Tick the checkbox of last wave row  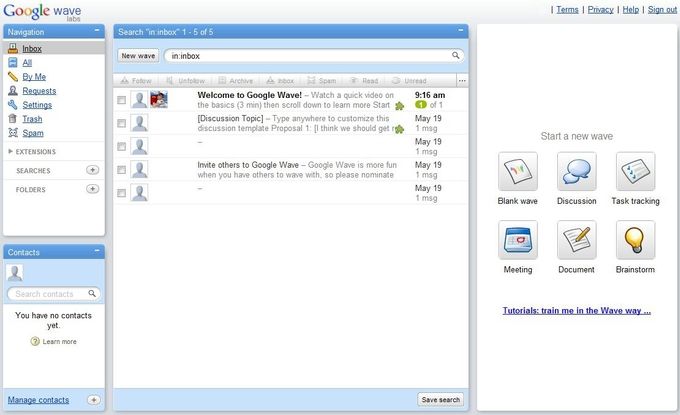[121, 193]
